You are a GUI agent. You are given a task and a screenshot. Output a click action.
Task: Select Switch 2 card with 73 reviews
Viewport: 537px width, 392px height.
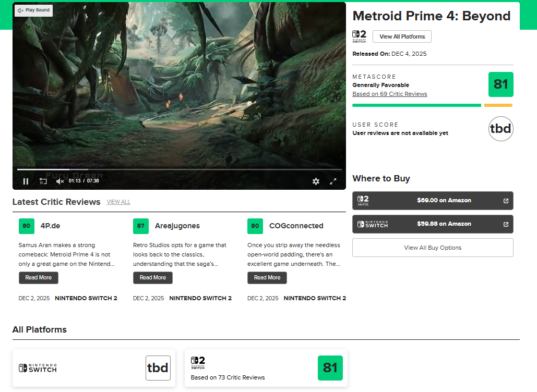266,368
